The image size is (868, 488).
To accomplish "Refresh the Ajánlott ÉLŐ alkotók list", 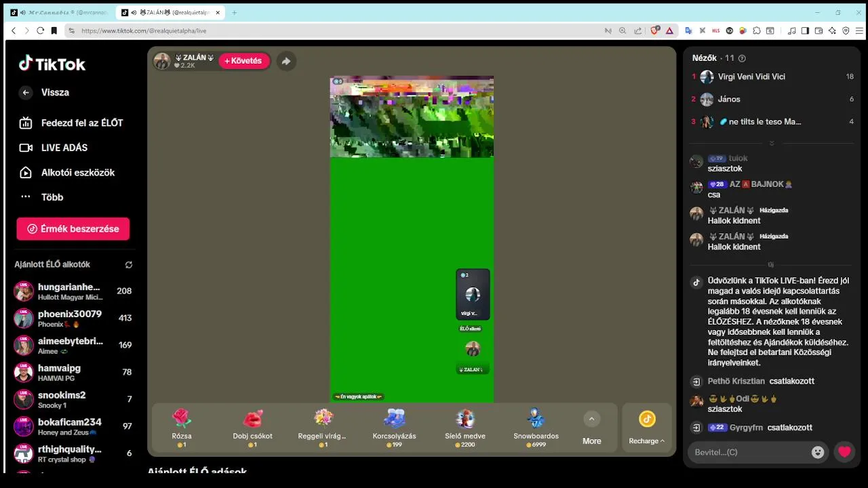I will (x=129, y=265).
